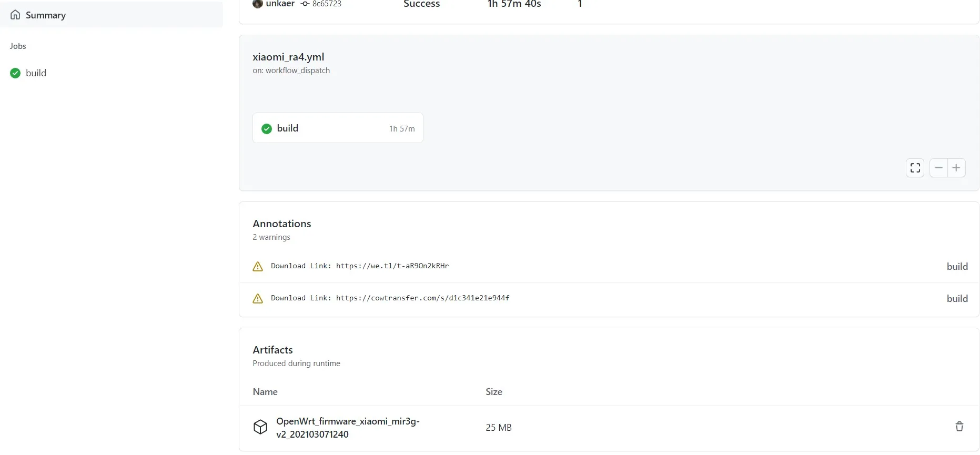The image size is (980, 455).
Task: Open build link beside cowtransfer annotation
Action: point(957,299)
